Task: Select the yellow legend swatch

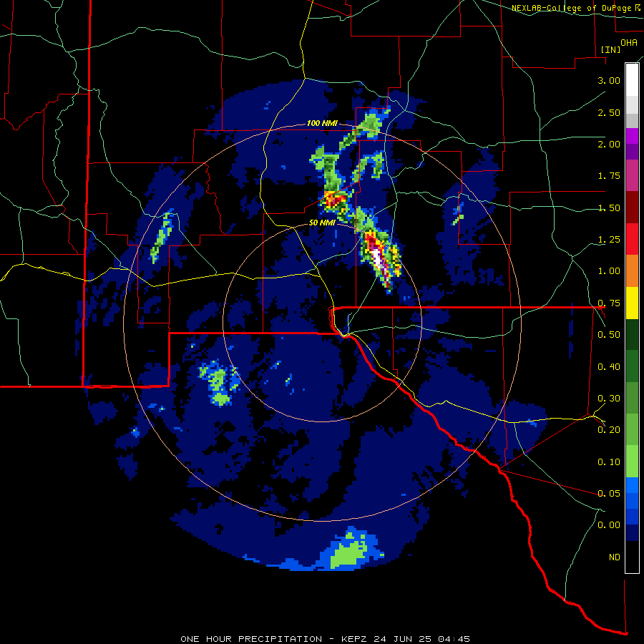Action: pos(632,303)
